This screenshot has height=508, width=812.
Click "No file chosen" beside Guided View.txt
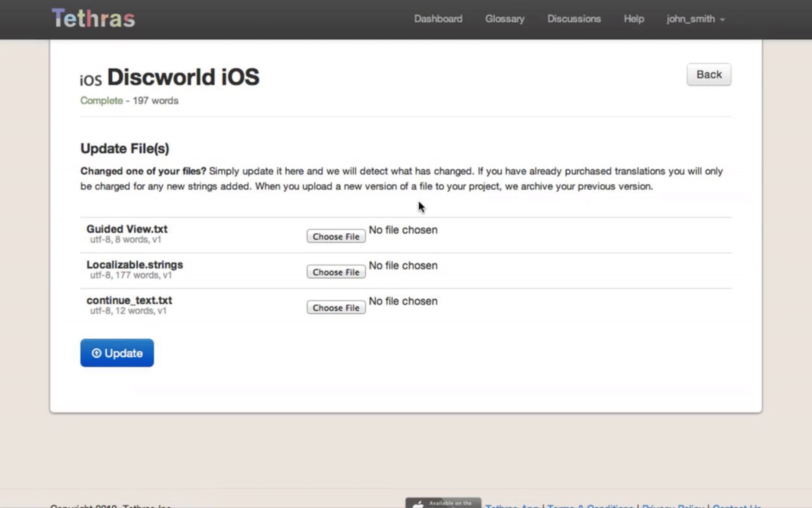[x=403, y=230]
